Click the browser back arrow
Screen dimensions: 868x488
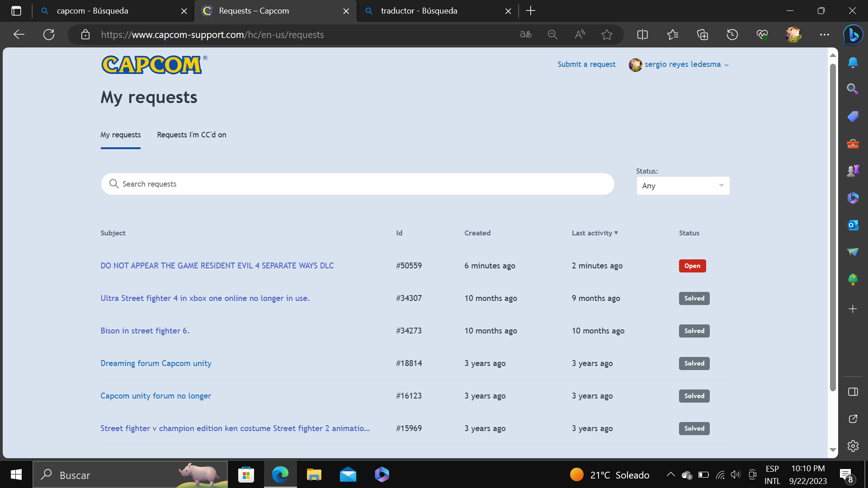coord(19,35)
